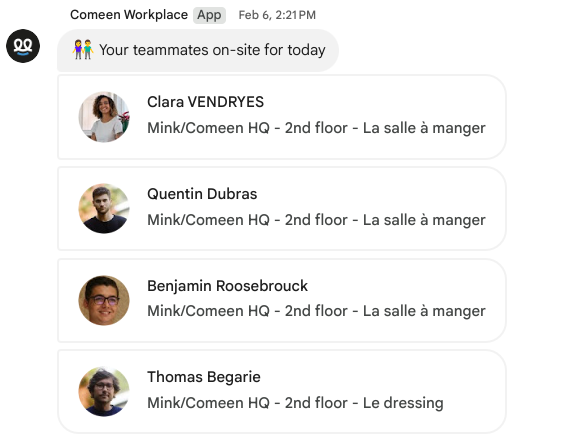Image resolution: width=562 pixels, height=440 pixels.
Task: Open Thomas Begarie profile photo
Action: pos(104,392)
